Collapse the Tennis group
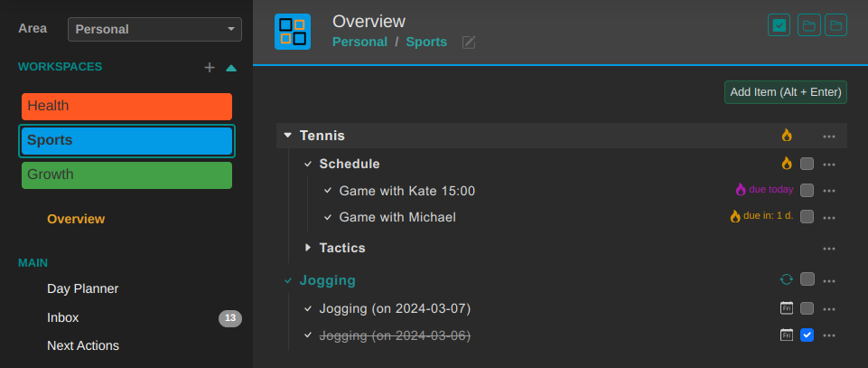 point(287,136)
